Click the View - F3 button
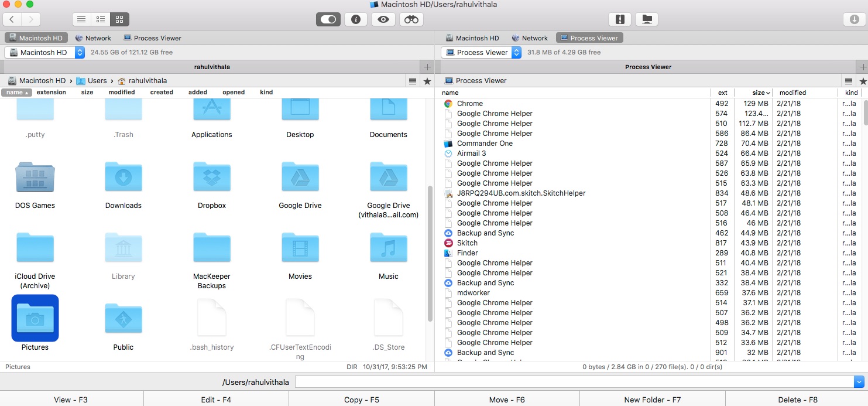Viewport: 868px width, 406px height. pos(71,400)
